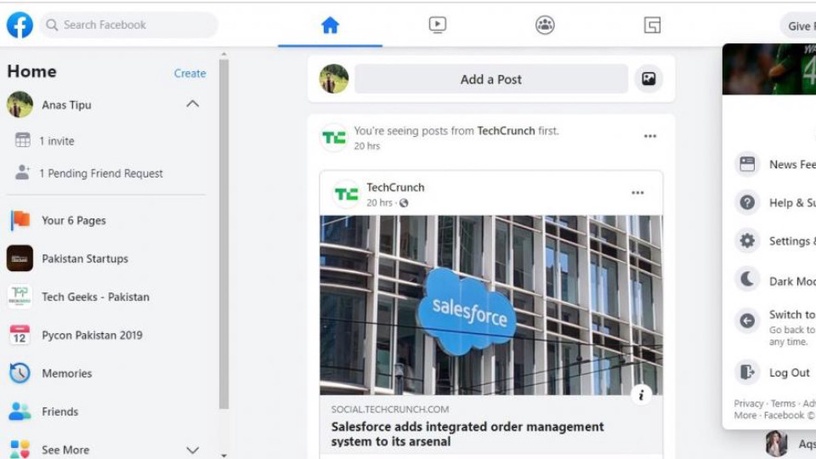This screenshot has height=459, width=816.
Task: Click the Pakistan Startups label
Action: [85, 259]
